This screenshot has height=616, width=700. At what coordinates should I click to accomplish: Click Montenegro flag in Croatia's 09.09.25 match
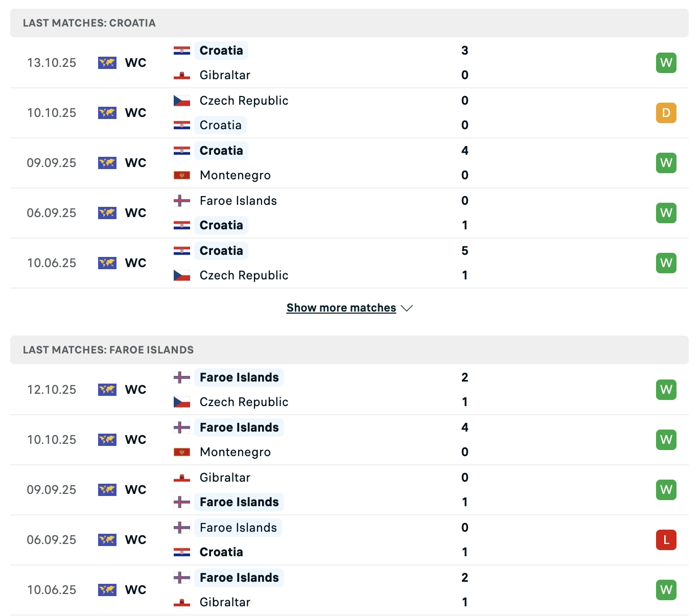click(x=182, y=175)
